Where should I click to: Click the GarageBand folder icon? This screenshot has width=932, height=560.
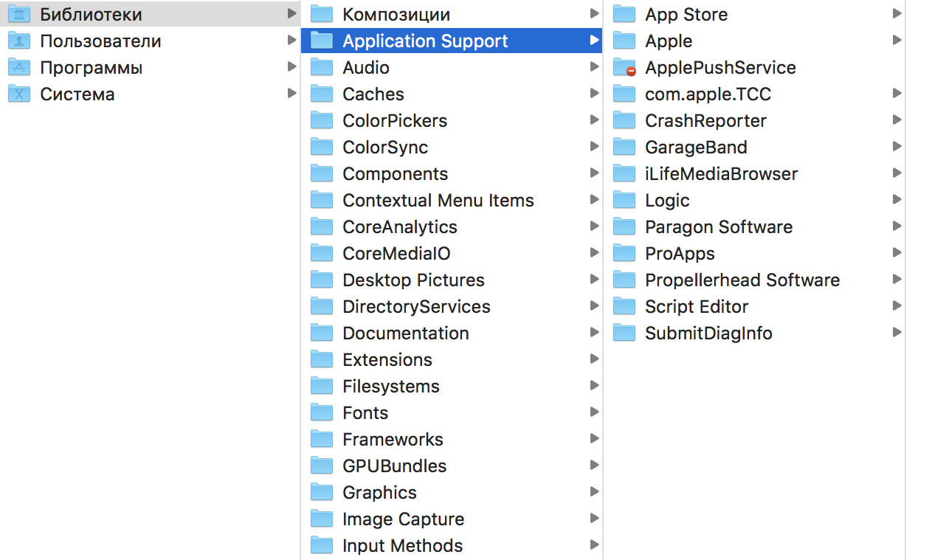(624, 147)
